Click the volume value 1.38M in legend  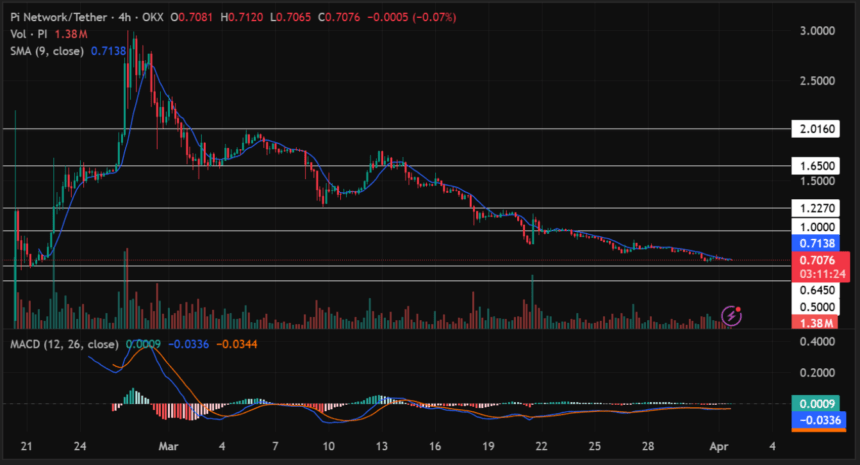[71, 34]
